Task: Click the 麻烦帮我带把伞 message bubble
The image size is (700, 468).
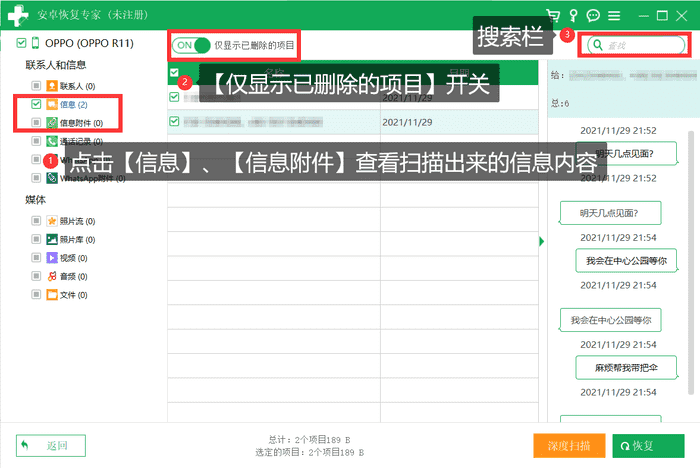Action: click(x=626, y=368)
